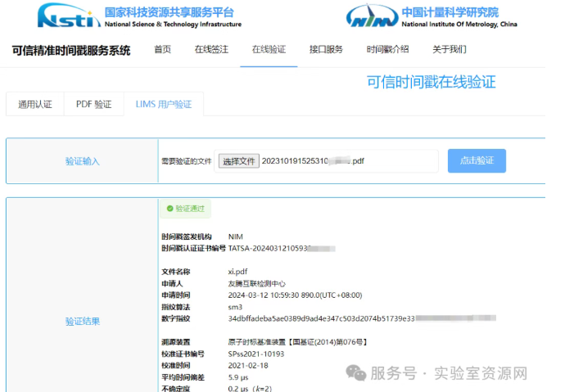Click the NSTI platform logo
574x392 pixels.
click(x=69, y=16)
